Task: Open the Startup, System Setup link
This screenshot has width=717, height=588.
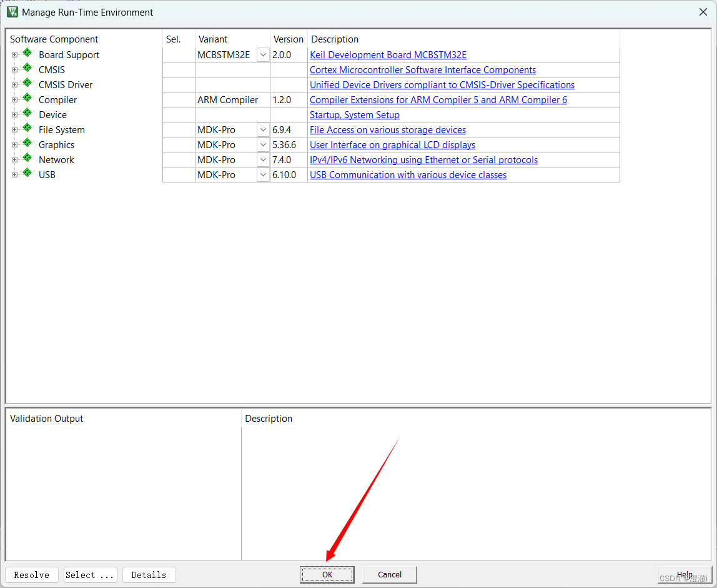Action: coord(355,115)
